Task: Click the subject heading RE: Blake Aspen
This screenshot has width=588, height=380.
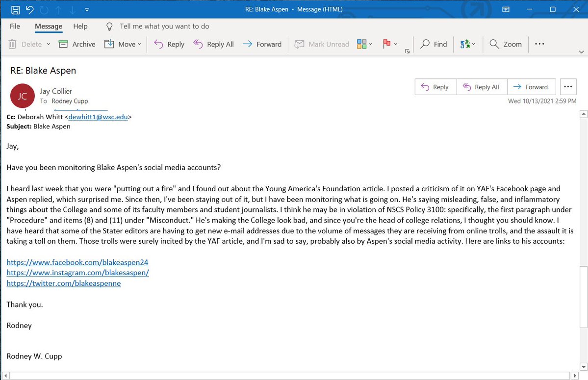Action: pyautogui.click(x=43, y=71)
